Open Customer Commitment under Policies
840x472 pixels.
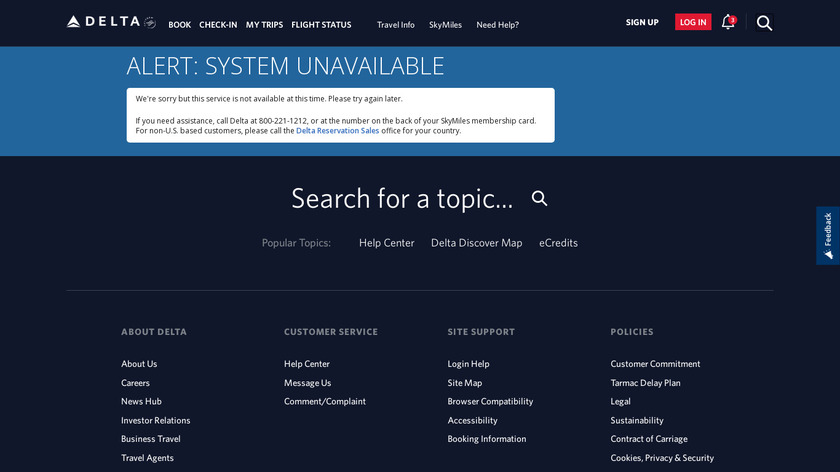(655, 364)
